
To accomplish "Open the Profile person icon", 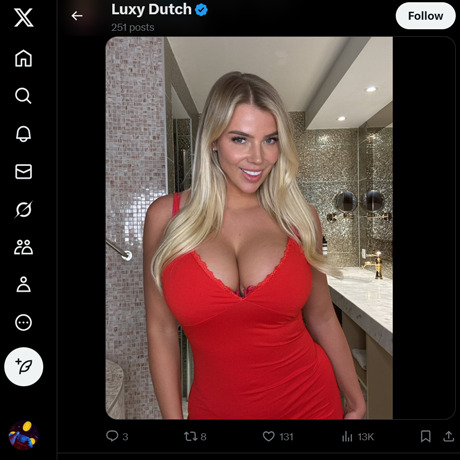I will point(23,284).
